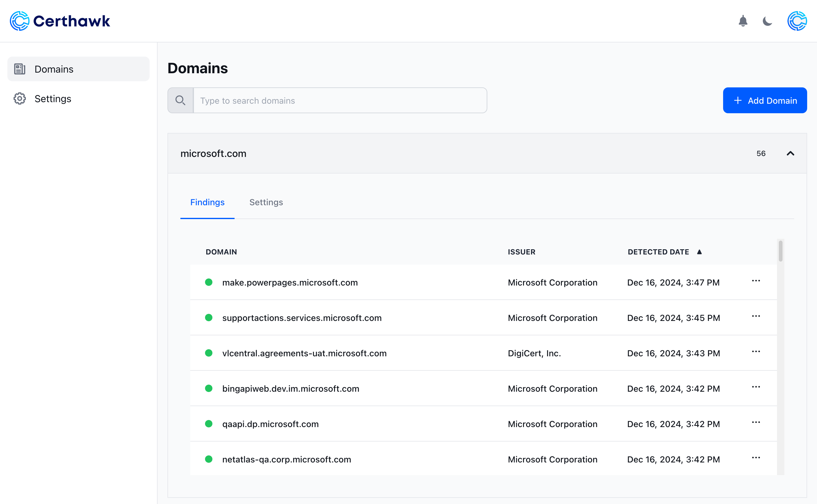817x504 pixels.
Task: Collapse the microsoft.com section chevron
Action: click(790, 153)
